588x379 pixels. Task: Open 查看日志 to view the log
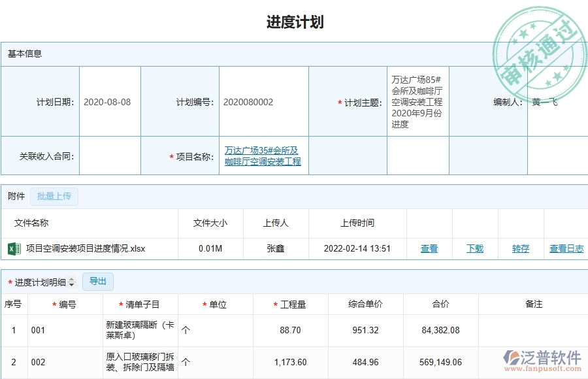pos(566,249)
